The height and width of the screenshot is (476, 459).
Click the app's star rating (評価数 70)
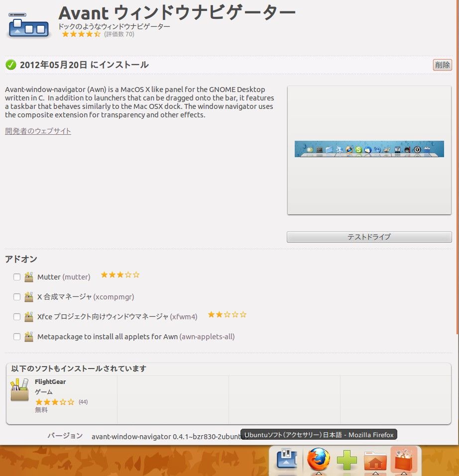tap(81, 34)
